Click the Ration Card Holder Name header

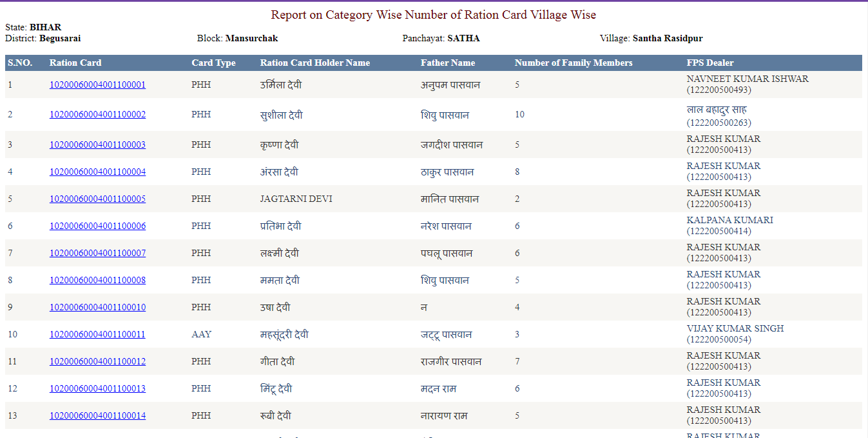(x=315, y=63)
